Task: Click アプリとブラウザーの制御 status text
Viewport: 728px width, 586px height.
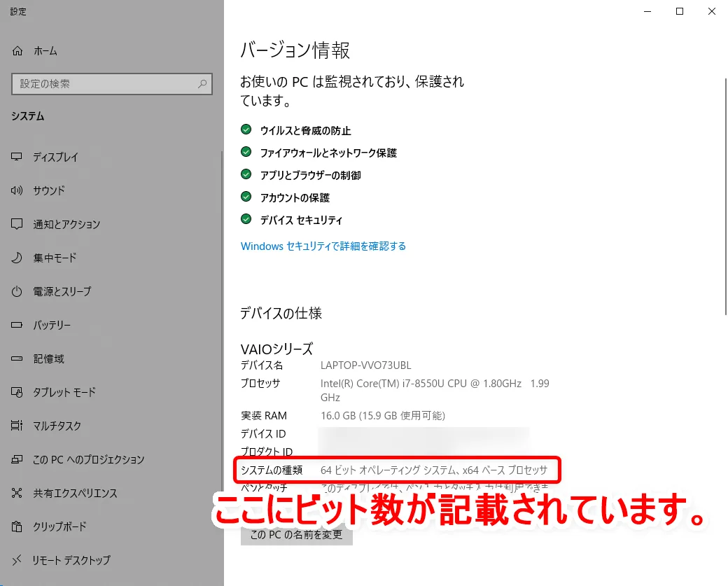Action: (x=310, y=175)
